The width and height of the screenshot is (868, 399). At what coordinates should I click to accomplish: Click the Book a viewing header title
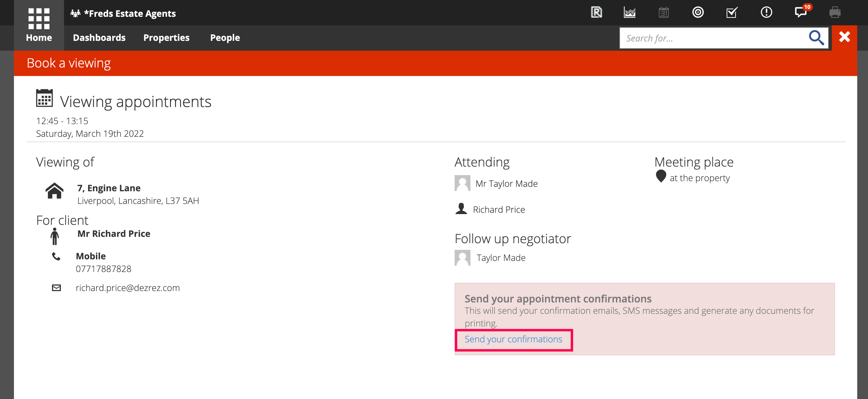[x=69, y=63]
